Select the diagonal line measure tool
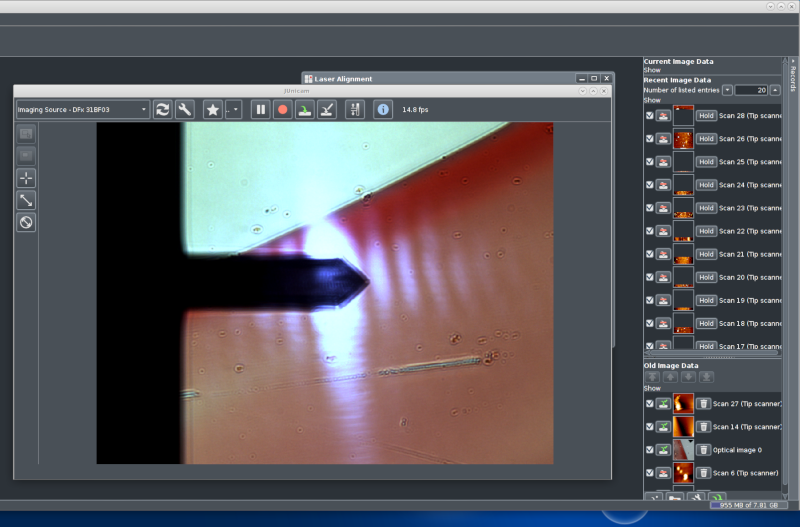Screen dimensions: 800x527 (x=26, y=200)
